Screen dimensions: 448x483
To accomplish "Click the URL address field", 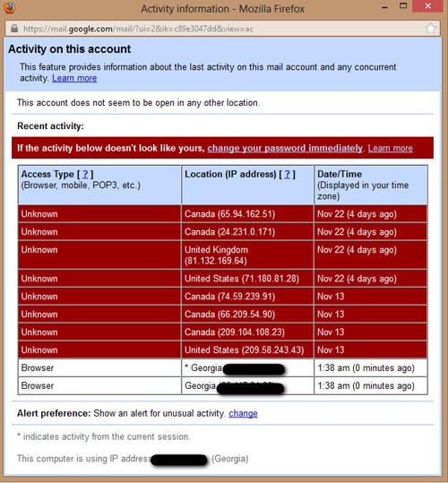I will pos(221,29).
